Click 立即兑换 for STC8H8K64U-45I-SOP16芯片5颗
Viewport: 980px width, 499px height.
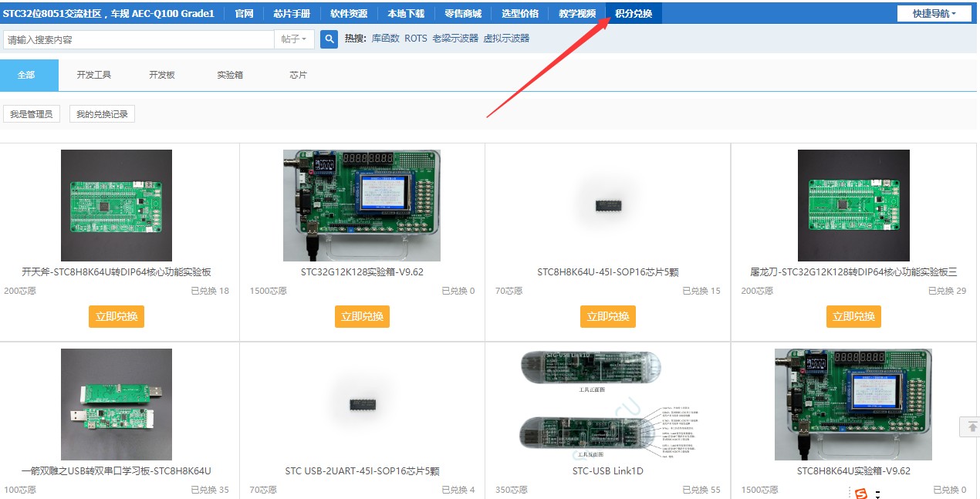tap(608, 316)
